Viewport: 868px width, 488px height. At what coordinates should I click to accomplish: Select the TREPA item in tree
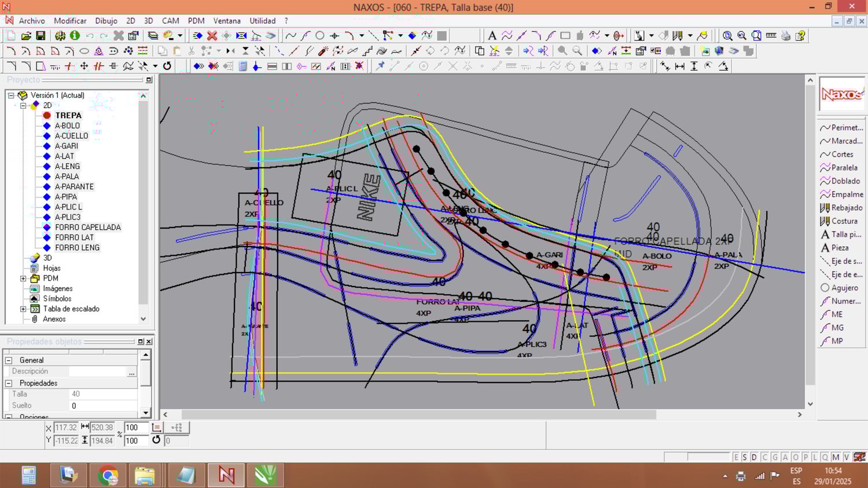click(68, 116)
